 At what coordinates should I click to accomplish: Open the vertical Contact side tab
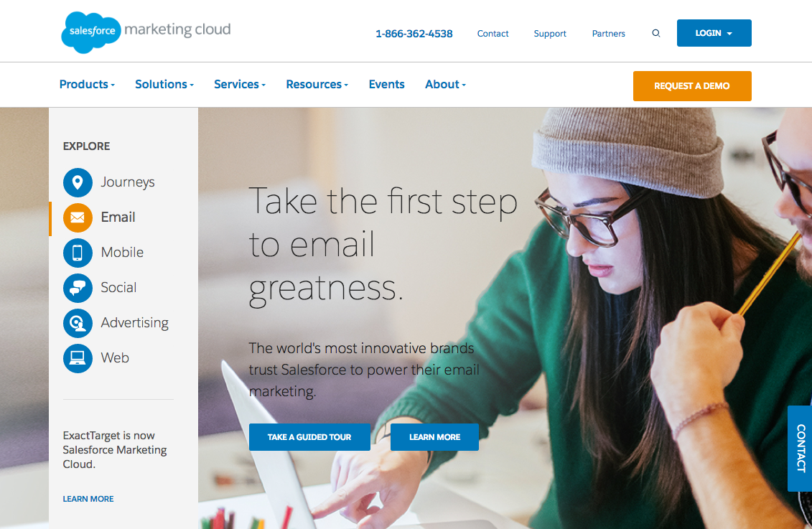(x=800, y=449)
